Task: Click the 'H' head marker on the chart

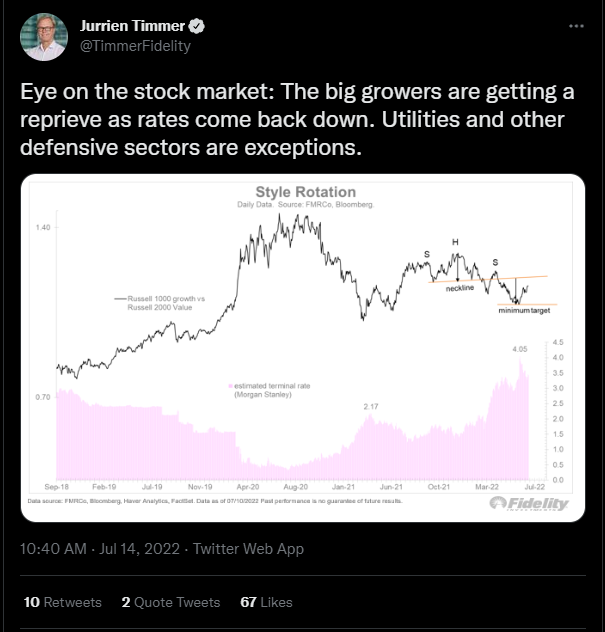Action: click(455, 242)
